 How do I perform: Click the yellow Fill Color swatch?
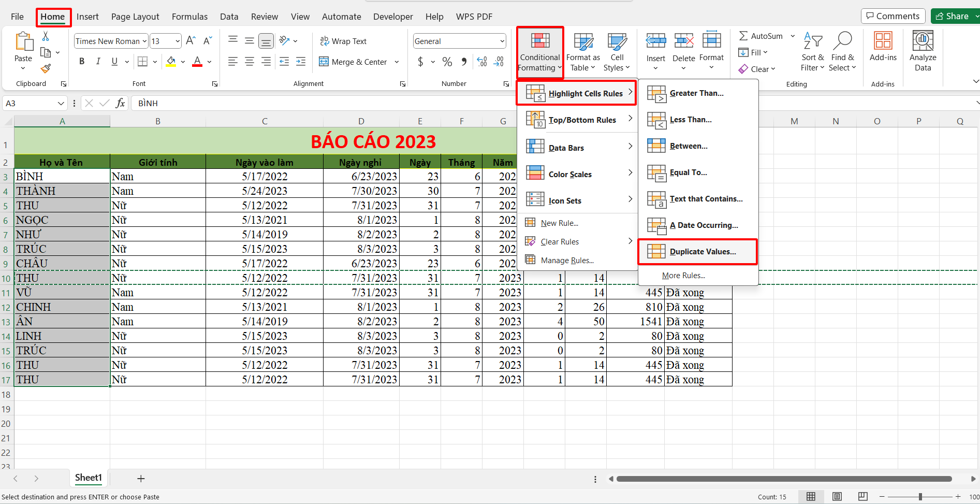pyautogui.click(x=171, y=62)
